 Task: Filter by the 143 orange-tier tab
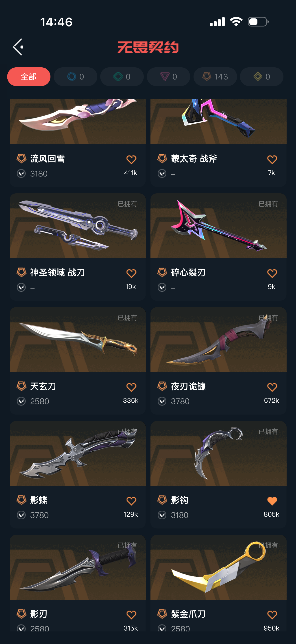pos(215,77)
